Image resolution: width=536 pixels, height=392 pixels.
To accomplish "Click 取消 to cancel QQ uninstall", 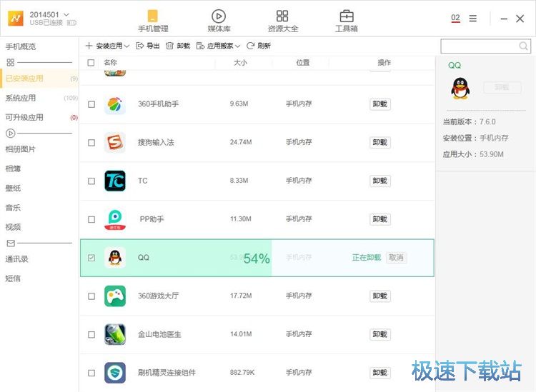I will coord(396,258).
